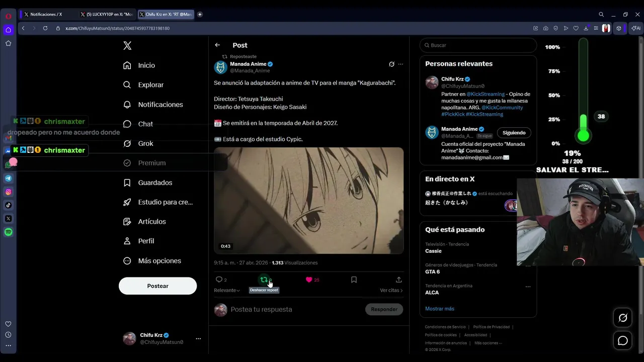Click the Opera logo menu button
This screenshot has width=644, height=362.
point(9,16)
